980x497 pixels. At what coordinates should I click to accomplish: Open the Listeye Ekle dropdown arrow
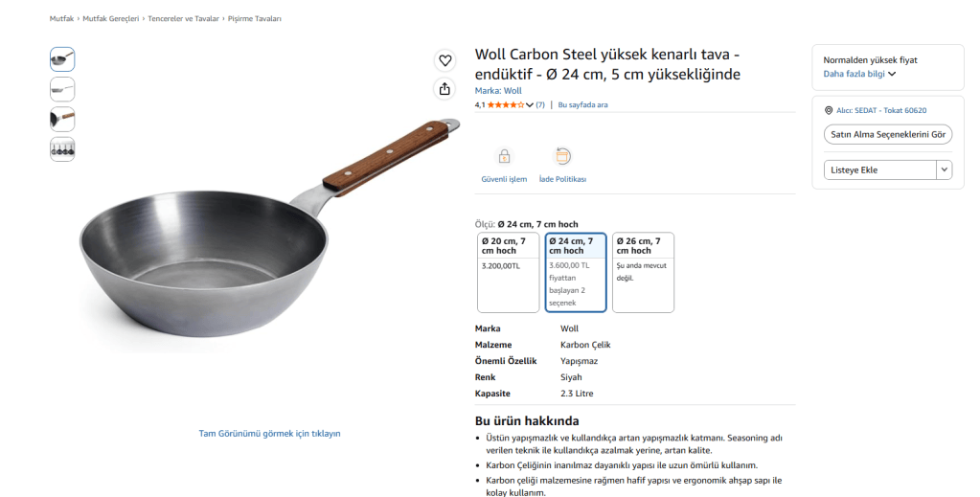(x=945, y=170)
